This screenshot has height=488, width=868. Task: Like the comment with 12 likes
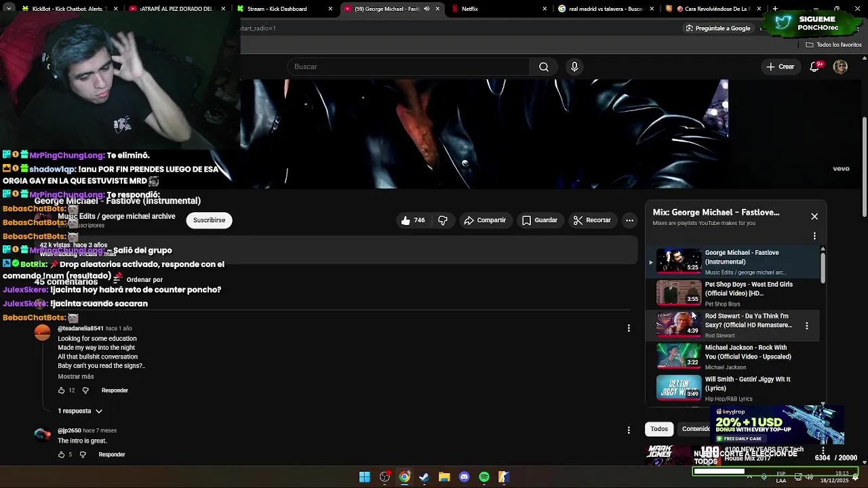pos(61,390)
